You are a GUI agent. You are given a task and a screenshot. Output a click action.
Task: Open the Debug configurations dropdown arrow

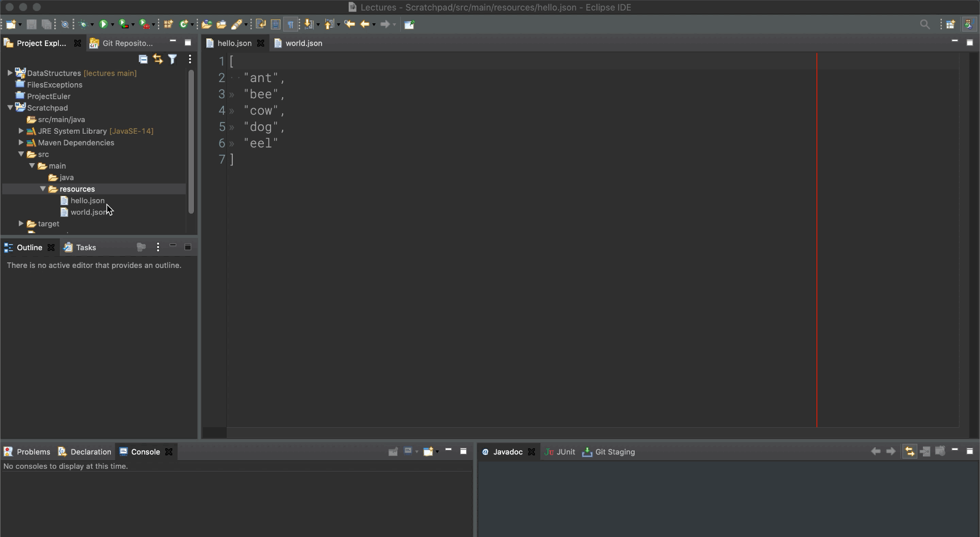coord(92,25)
